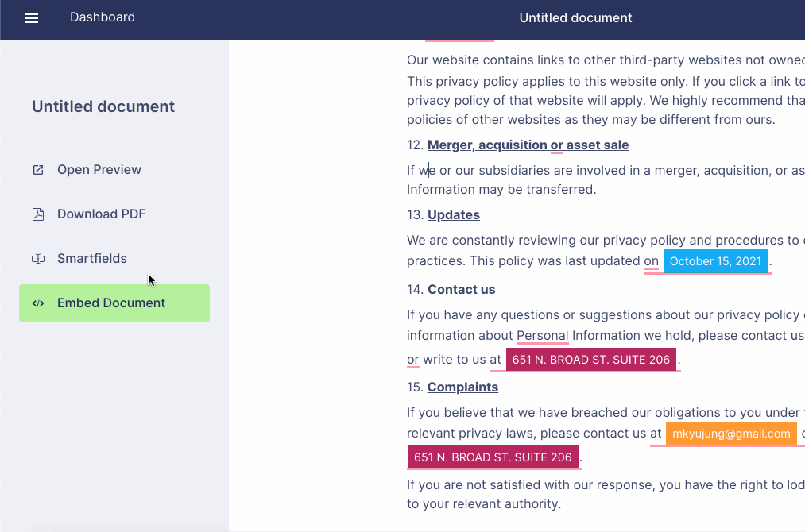
Task: Click the Smartfields icon in sidebar
Action: click(38, 259)
